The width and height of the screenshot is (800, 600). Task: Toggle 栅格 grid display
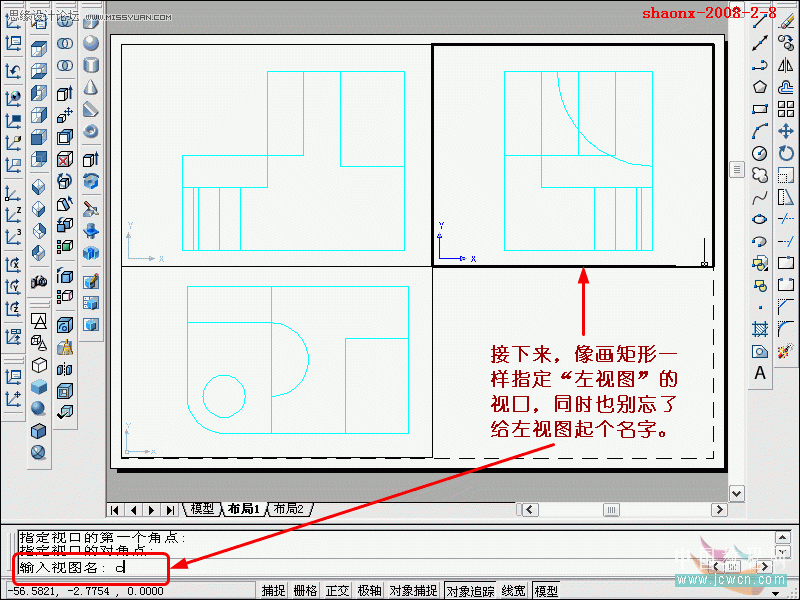coord(305,591)
